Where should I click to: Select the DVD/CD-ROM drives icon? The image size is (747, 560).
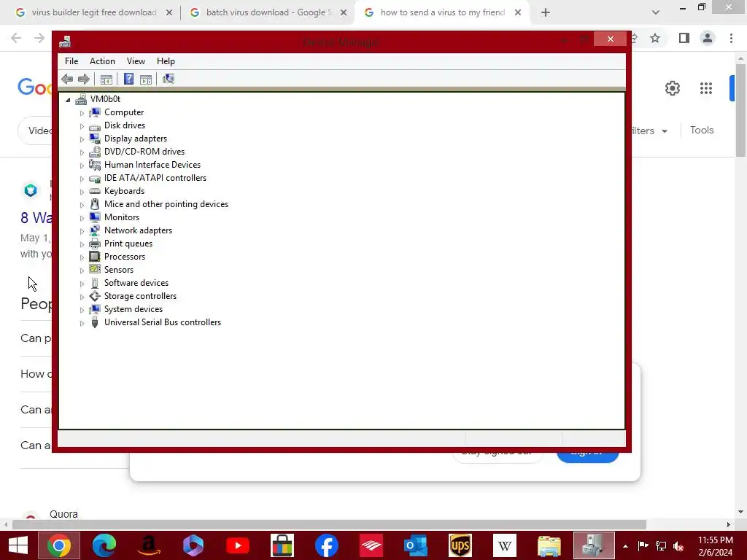pyautogui.click(x=95, y=152)
